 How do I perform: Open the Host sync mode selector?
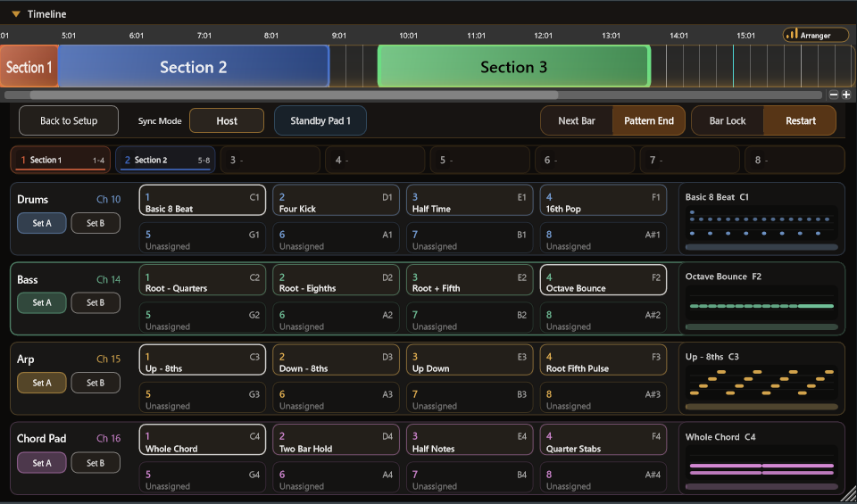point(227,120)
